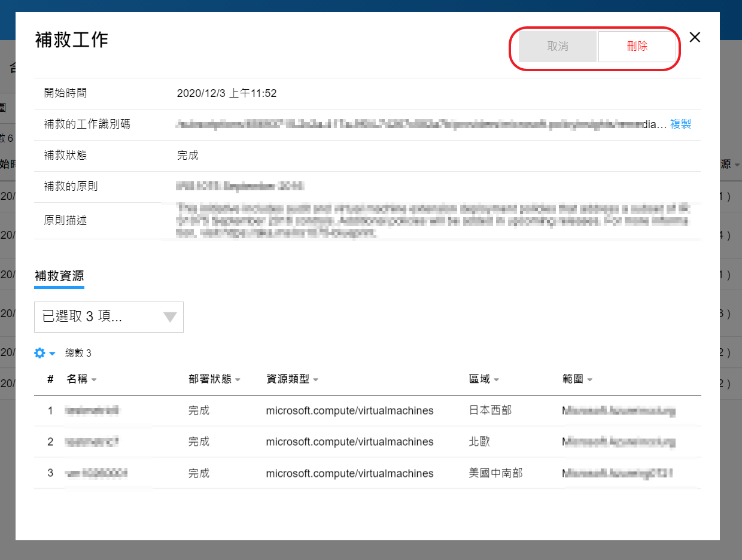Click the 取消 button
The height and width of the screenshot is (560, 742).
[558, 47]
